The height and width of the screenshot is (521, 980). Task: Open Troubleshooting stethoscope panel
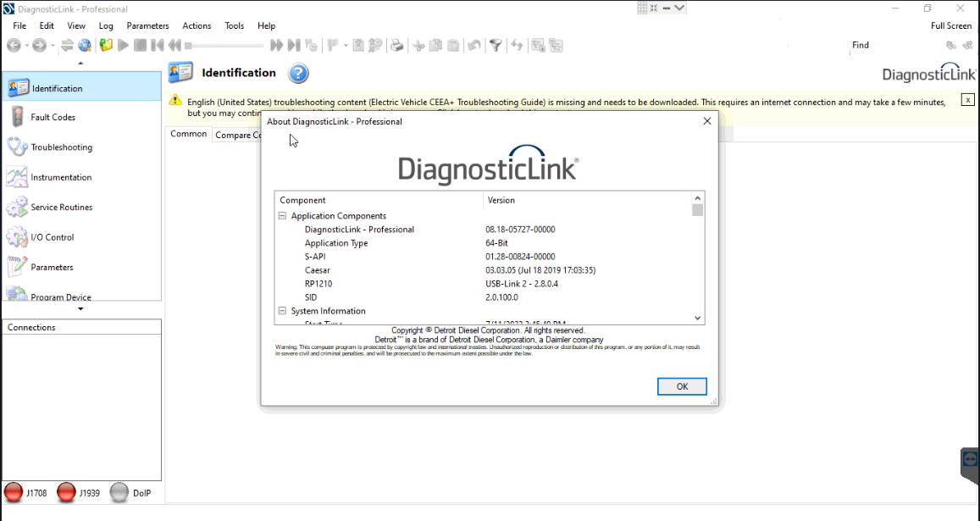click(17, 147)
